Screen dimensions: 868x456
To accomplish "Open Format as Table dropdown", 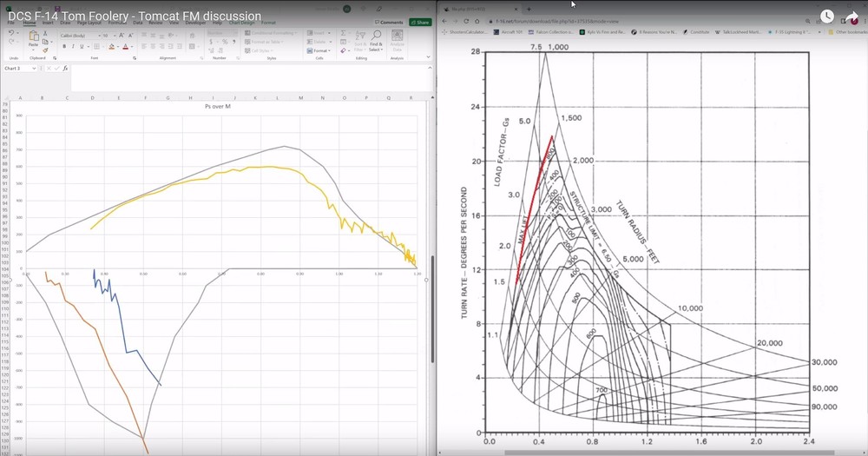I will pyautogui.click(x=265, y=42).
